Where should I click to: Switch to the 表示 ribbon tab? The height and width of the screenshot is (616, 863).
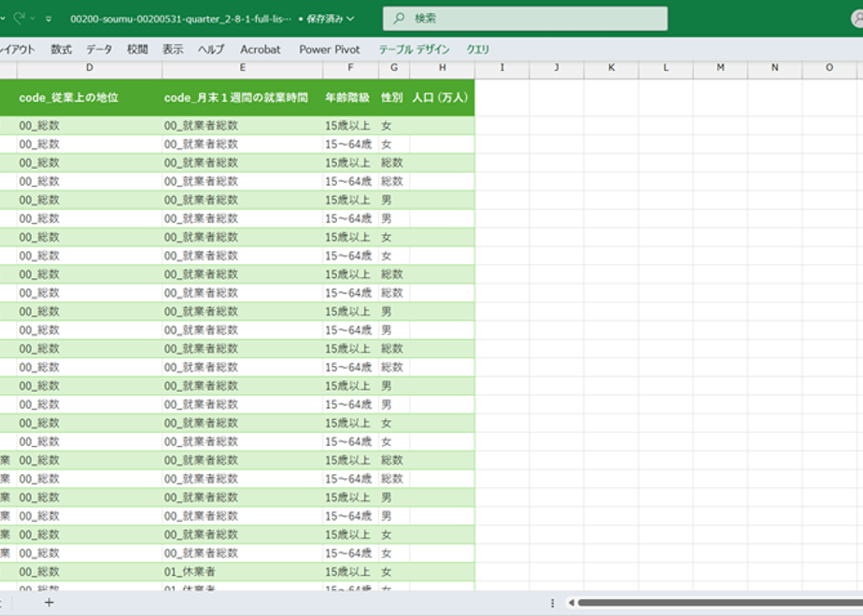[173, 49]
